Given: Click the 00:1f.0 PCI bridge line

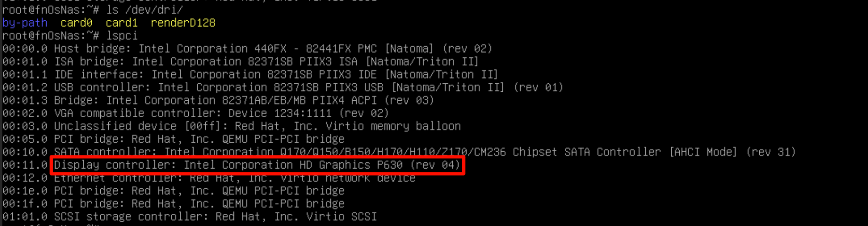Looking at the screenshot, I should click(x=174, y=204).
